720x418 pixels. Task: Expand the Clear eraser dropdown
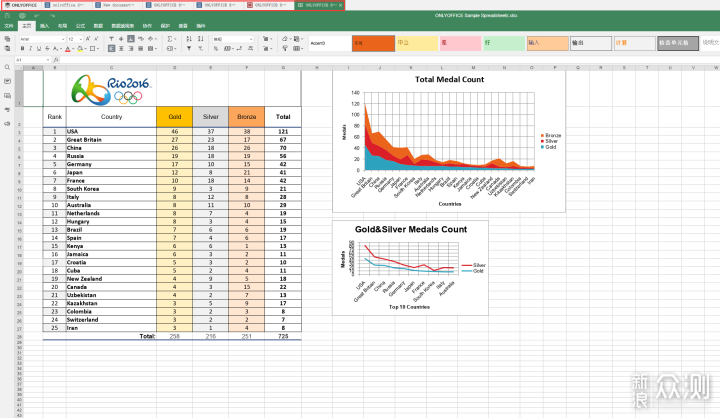coord(290,39)
